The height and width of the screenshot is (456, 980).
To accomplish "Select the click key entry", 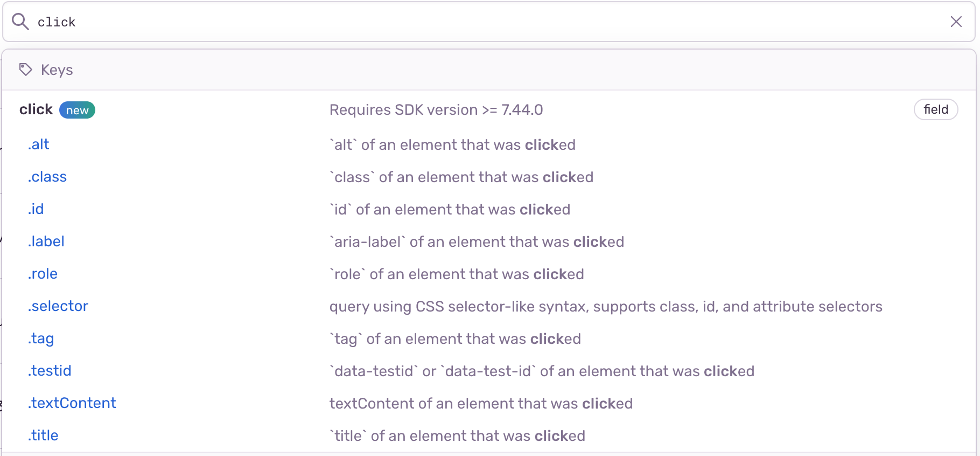I will click(x=36, y=109).
